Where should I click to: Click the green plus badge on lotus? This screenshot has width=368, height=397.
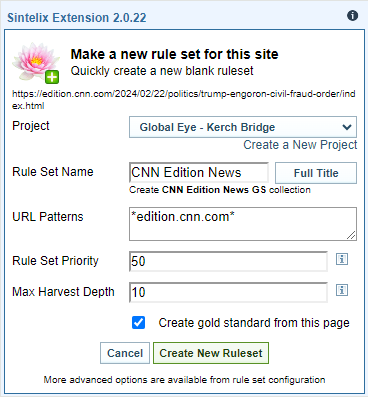52,77
